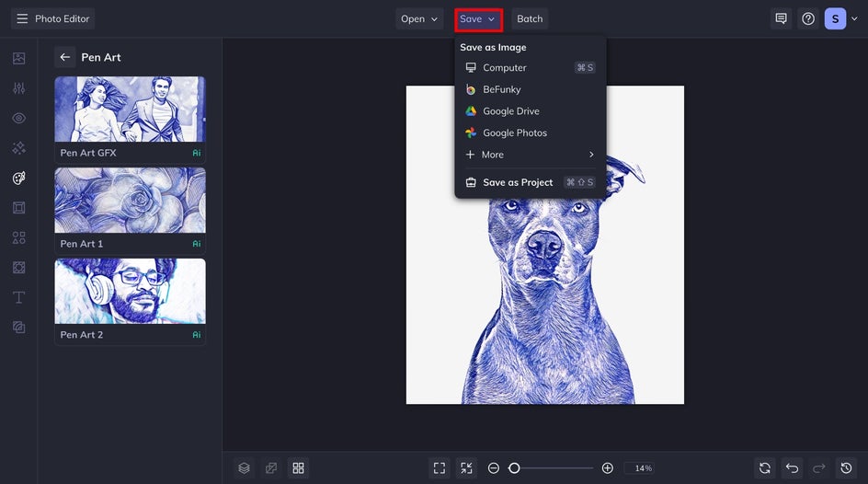Open the hamburger menu next to Photo Editor
Viewport: 868px width, 484px height.
click(22, 18)
